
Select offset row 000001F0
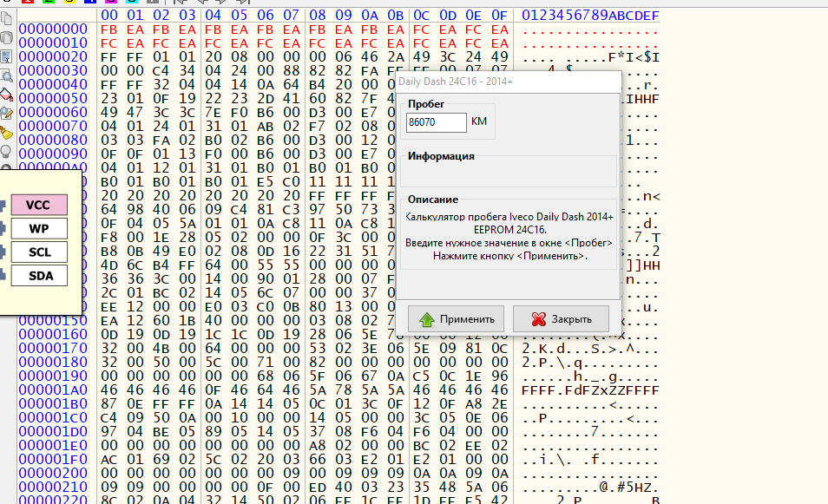53,459
